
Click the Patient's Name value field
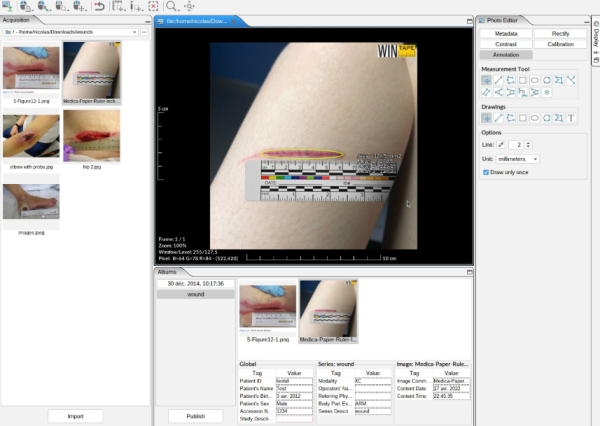(294, 388)
